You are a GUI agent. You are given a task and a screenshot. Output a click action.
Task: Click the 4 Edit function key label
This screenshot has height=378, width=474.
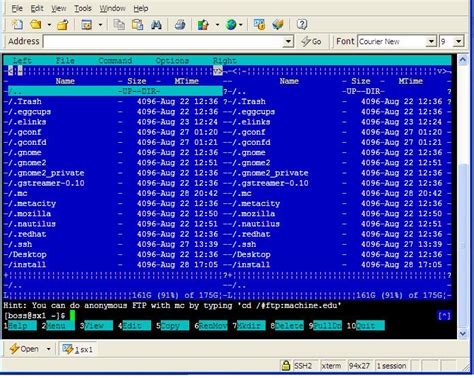(134, 326)
